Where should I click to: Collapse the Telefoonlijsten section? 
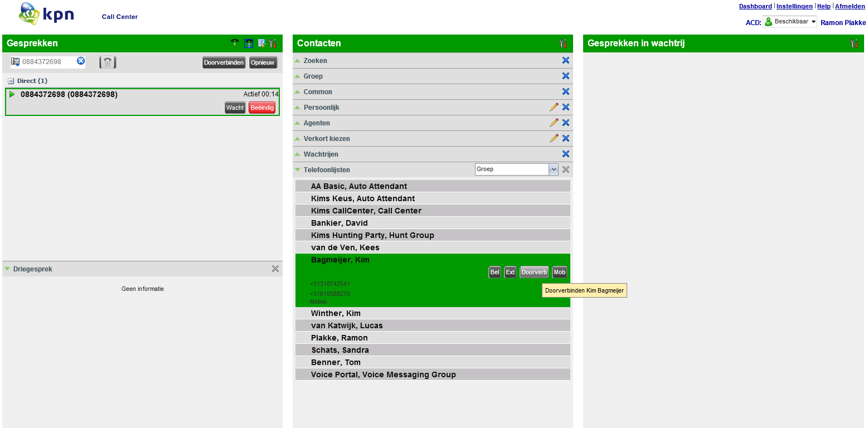pyautogui.click(x=298, y=170)
